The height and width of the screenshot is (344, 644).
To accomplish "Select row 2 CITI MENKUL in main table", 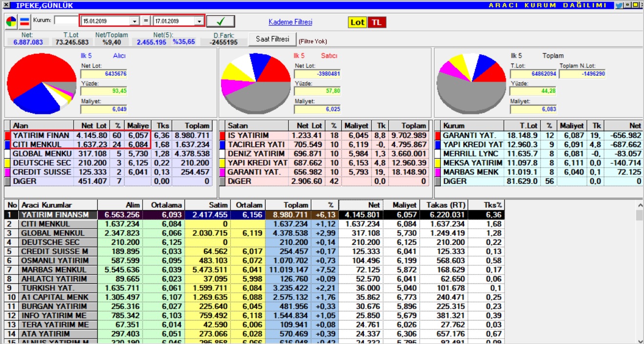I will 254,224.
